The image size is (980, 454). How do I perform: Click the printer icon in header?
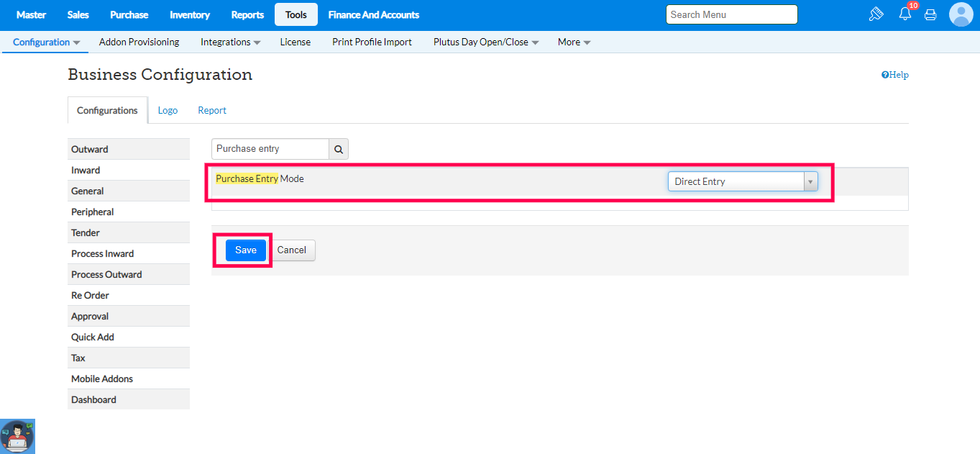point(930,14)
